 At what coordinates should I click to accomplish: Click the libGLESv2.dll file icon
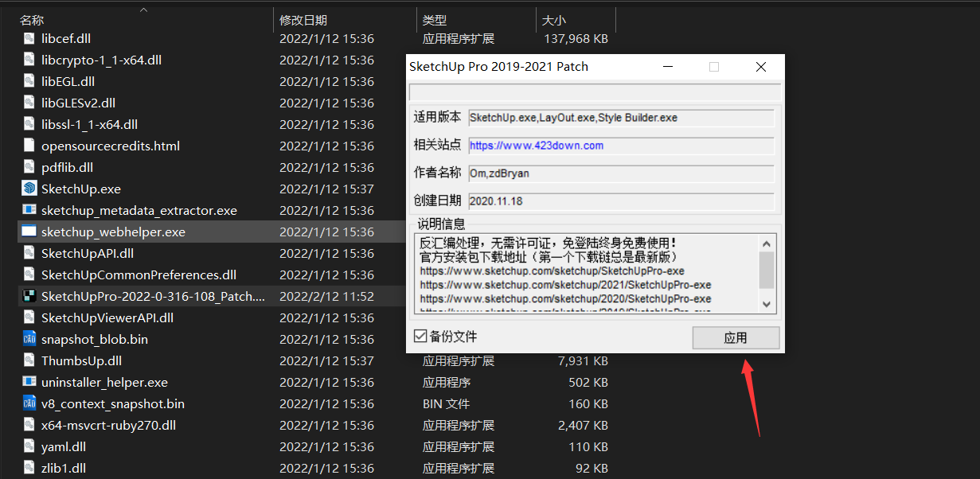(29, 103)
